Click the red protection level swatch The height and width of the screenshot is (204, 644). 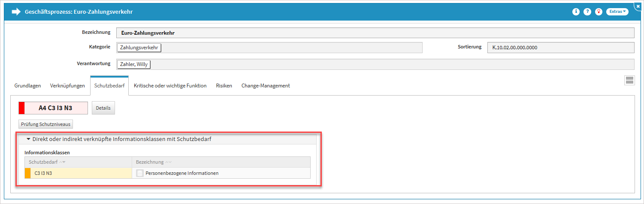21,108
